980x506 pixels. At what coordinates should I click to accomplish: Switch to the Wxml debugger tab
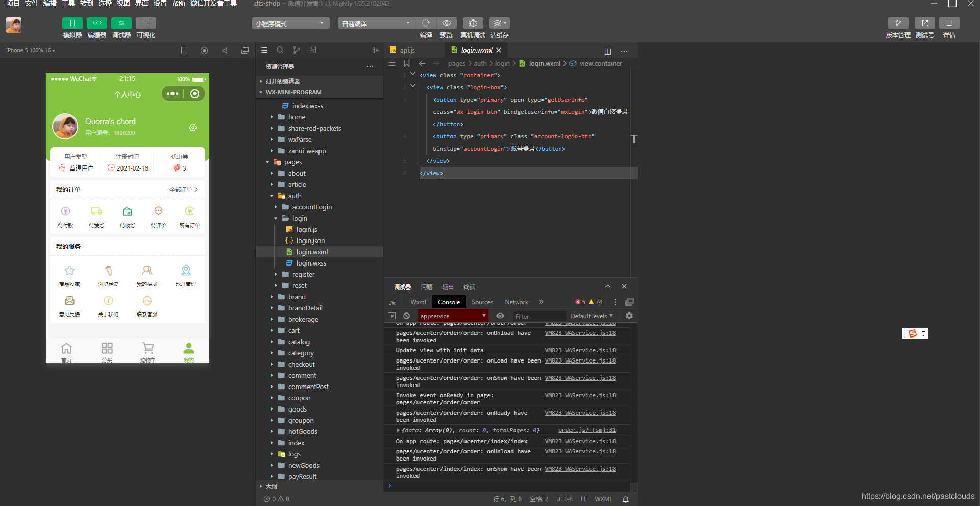click(x=418, y=302)
